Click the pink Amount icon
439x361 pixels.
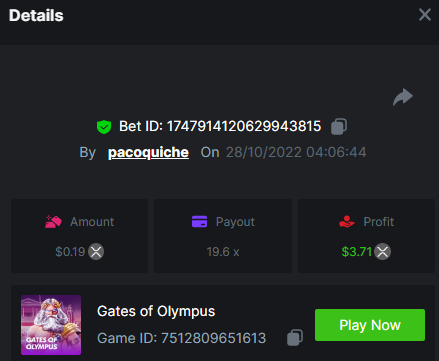53,222
